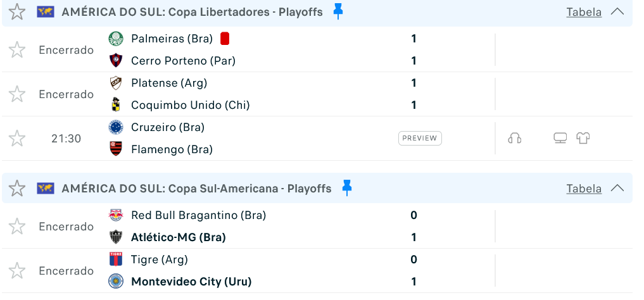644x300 pixels.
Task: Click Flamengo team crest
Action: 116,149
